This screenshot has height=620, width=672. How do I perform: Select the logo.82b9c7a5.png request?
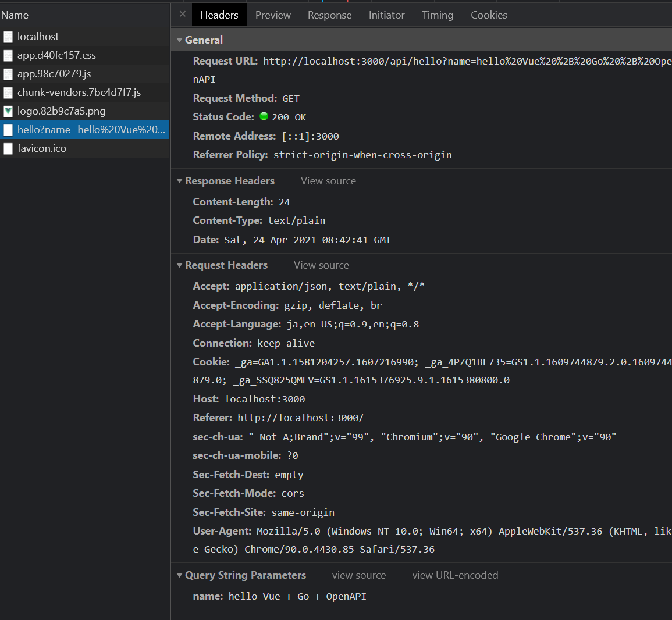coord(85,111)
